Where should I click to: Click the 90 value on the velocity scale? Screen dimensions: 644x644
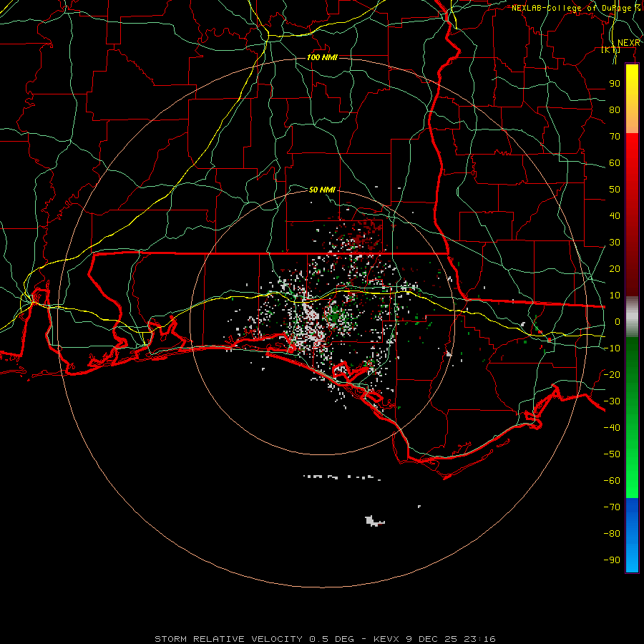click(x=615, y=84)
